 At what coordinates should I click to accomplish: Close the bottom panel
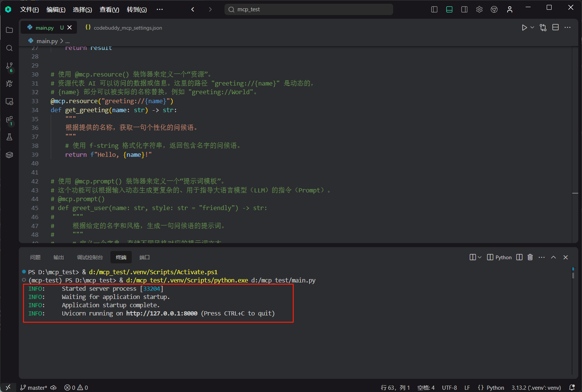tap(565, 257)
